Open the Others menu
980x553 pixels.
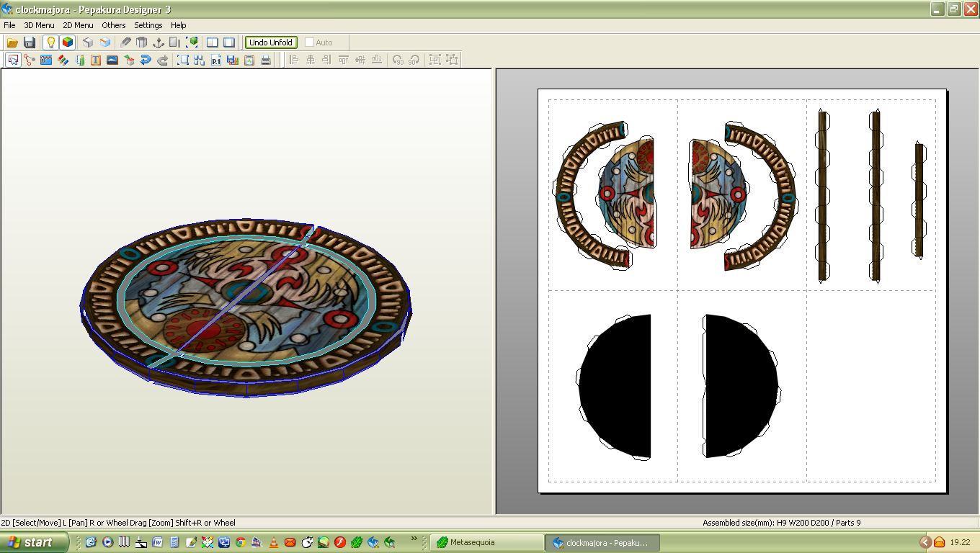pos(114,25)
